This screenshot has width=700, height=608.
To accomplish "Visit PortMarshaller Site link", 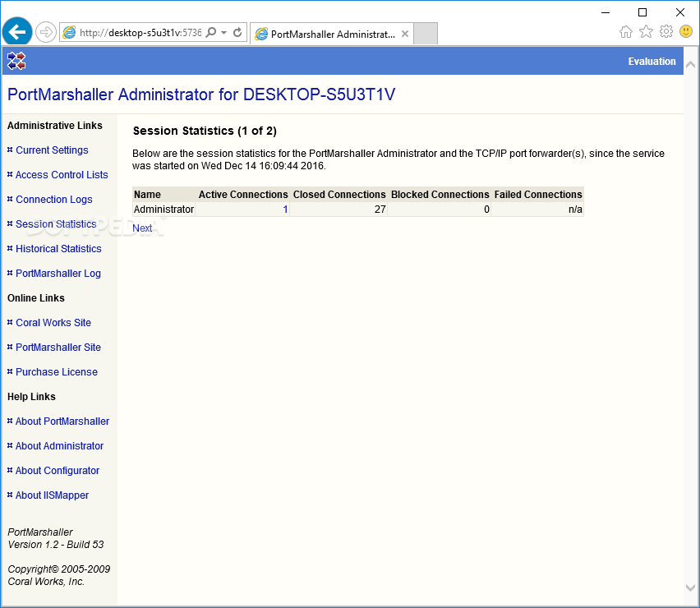I will [58, 347].
